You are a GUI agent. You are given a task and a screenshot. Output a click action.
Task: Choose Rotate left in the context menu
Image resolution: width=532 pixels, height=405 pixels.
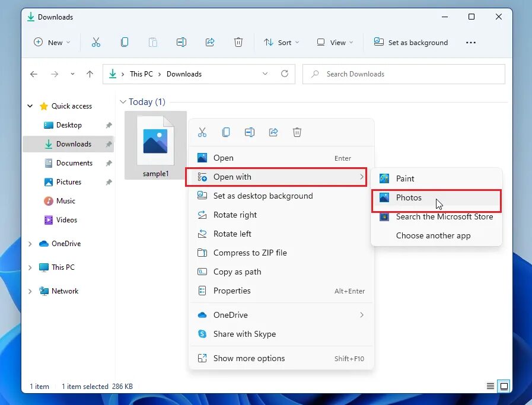(281, 234)
